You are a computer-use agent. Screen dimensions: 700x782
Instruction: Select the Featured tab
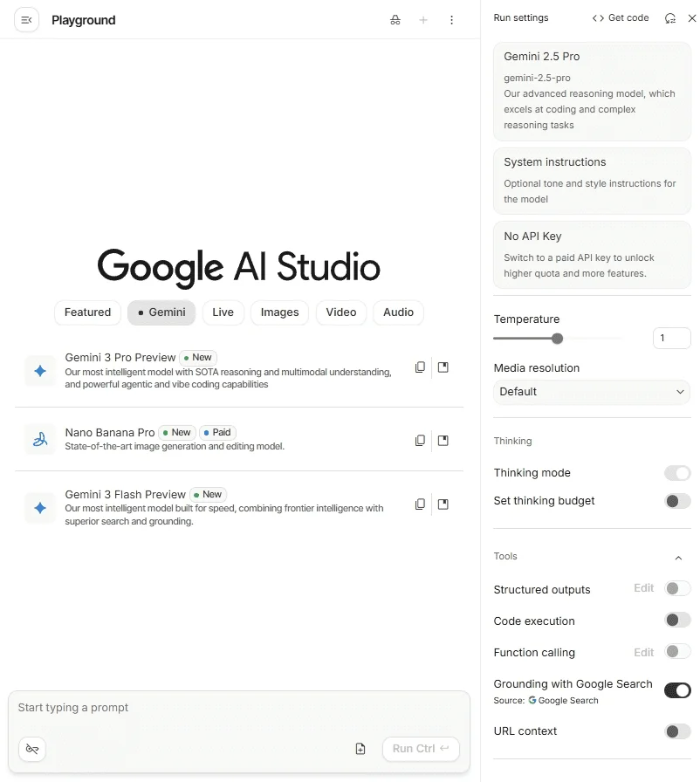pos(88,312)
